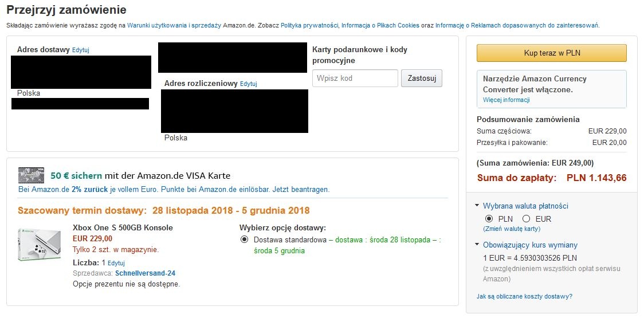Edit the delivery address
This screenshot has width=644, height=318.
pos(80,50)
